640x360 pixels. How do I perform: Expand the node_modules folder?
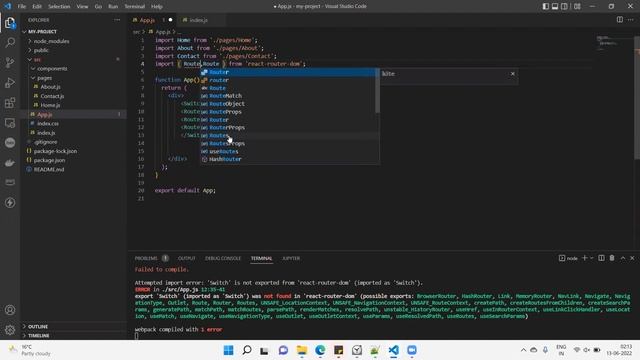[x=51, y=41]
